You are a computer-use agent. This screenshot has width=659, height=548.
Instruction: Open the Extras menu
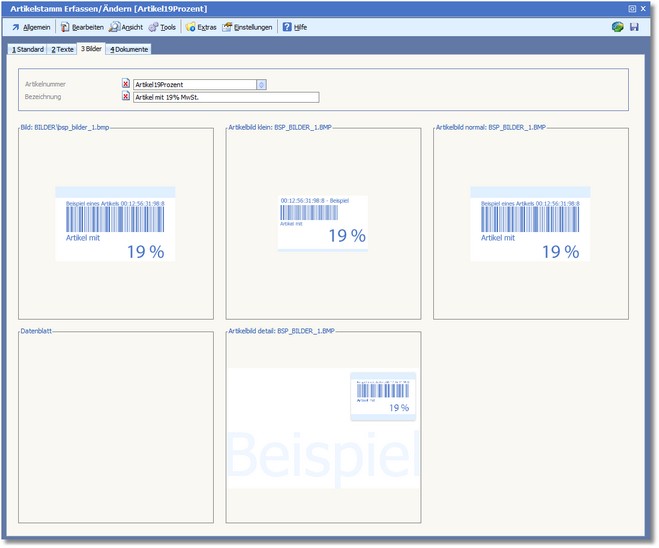pos(201,27)
